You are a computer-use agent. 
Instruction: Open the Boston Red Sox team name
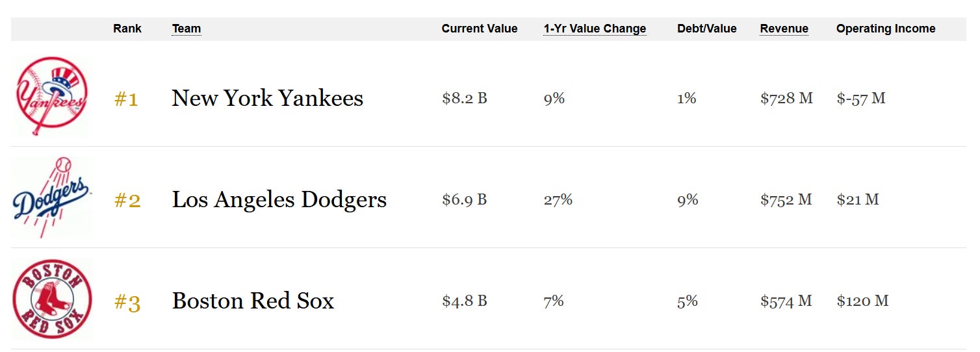click(253, 301)
